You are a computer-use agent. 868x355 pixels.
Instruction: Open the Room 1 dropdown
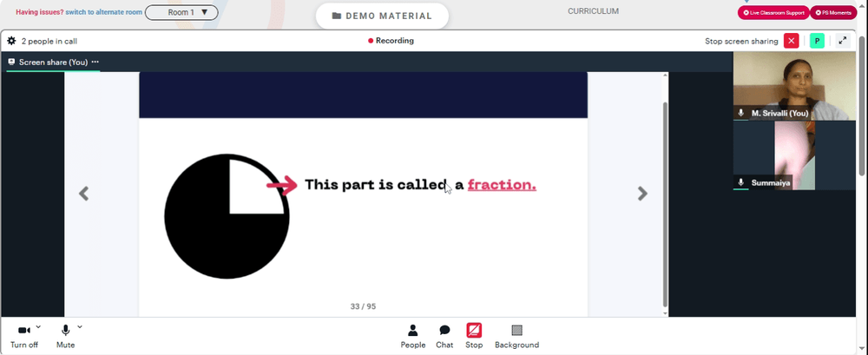(x=181, y=12)
